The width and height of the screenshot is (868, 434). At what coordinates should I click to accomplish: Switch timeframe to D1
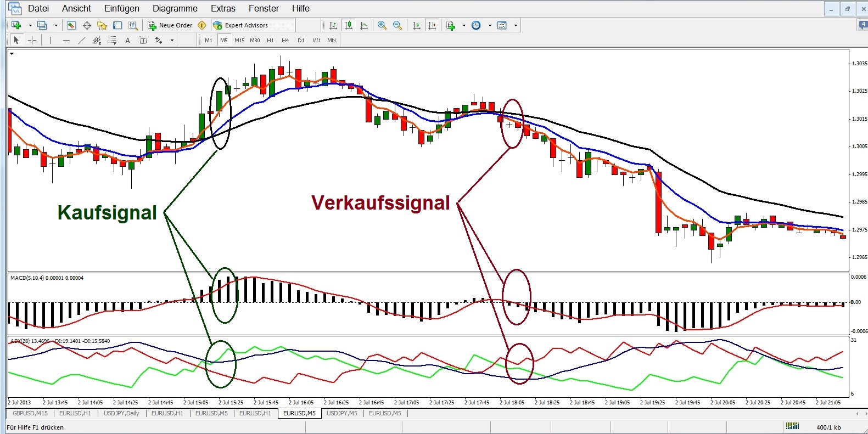[301, 40]
